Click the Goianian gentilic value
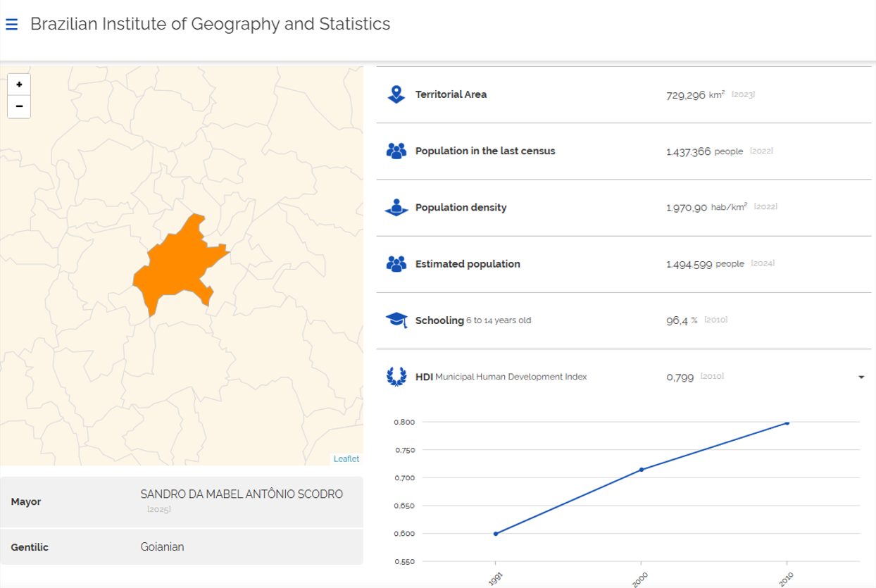The height and width of the screenshot is (588, 876). 162,547
